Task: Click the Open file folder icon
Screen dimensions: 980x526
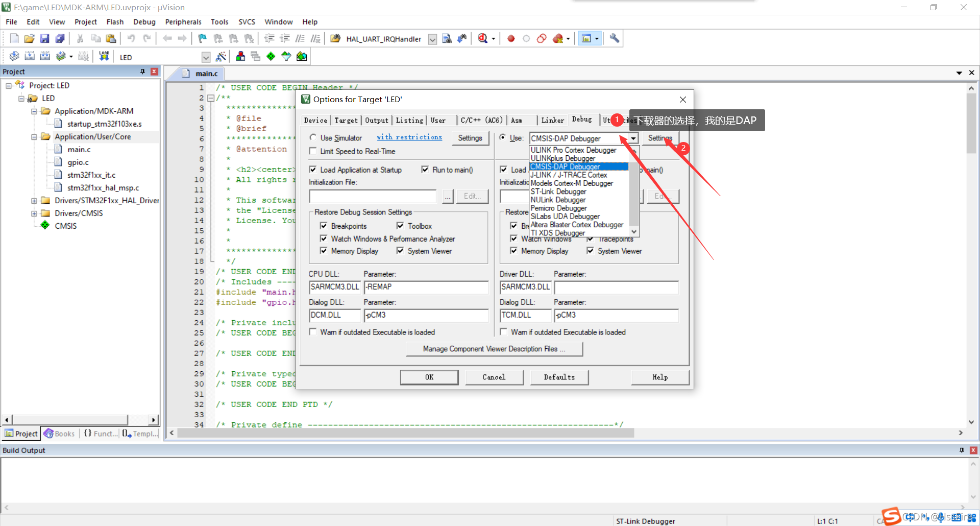Action: (x=30, y=38)
